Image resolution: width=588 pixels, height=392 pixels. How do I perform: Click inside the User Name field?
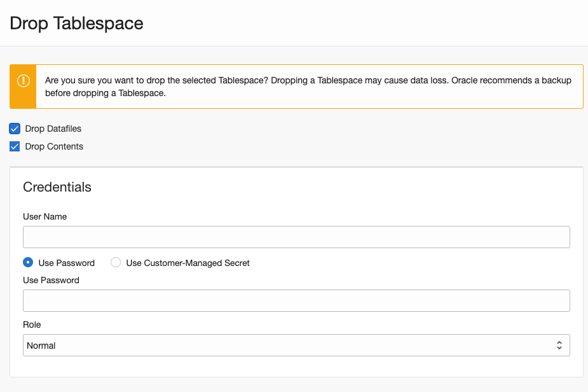click(297, 237)
